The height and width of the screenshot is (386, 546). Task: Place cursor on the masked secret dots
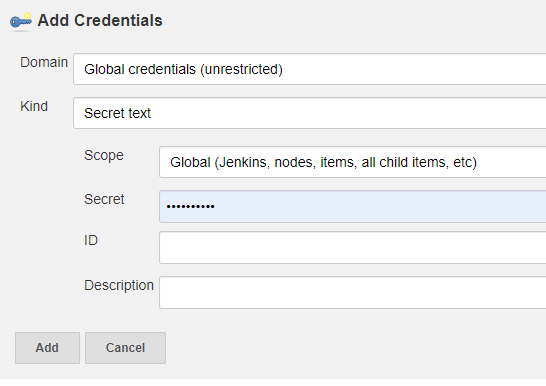click(190, 207)
